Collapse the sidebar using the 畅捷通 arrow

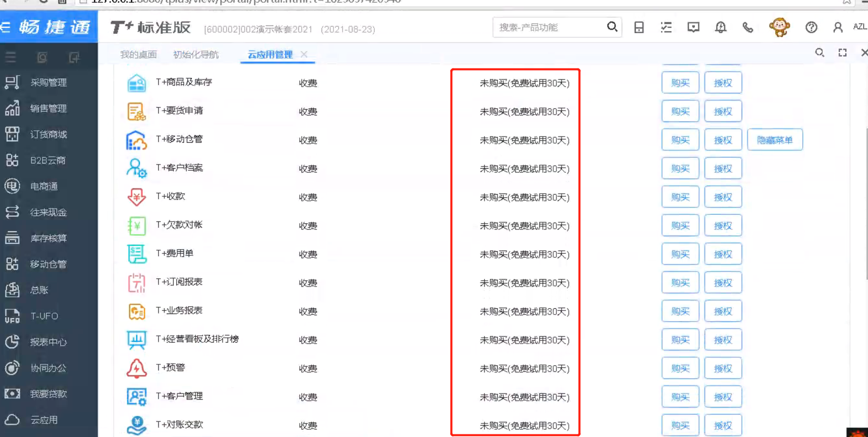[x=6, y=27]
